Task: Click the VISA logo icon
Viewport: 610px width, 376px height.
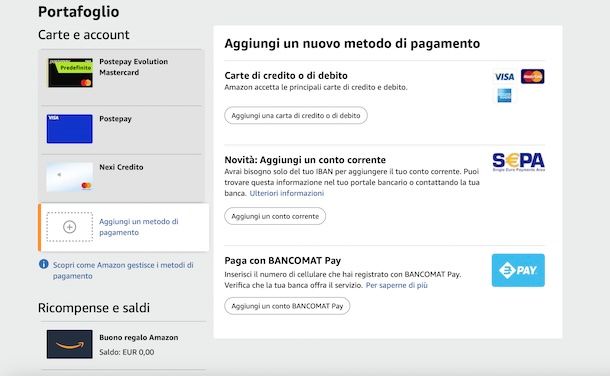Action: [504, 77]
